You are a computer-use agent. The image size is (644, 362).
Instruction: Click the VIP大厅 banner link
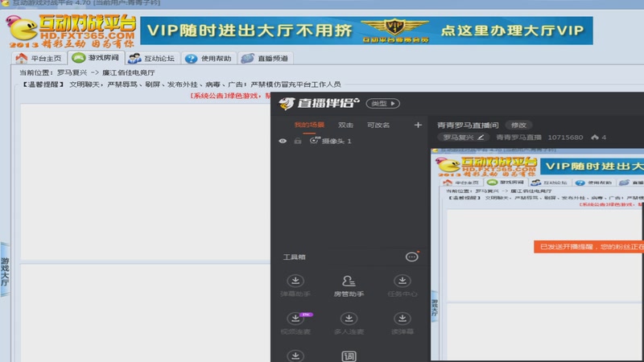pyautogui.click(x=366, y=31)
